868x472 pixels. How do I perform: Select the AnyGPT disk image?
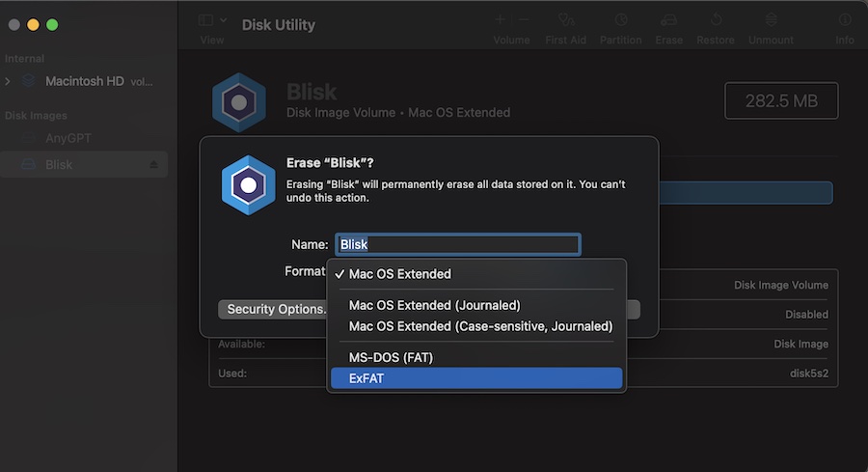(68, 138)
